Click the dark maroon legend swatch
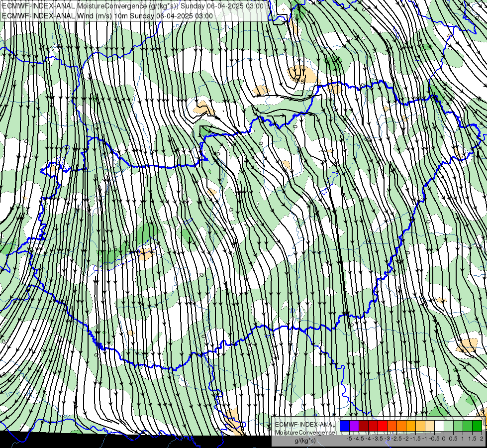Screen dimensions: 487x448 click(364, 426)
